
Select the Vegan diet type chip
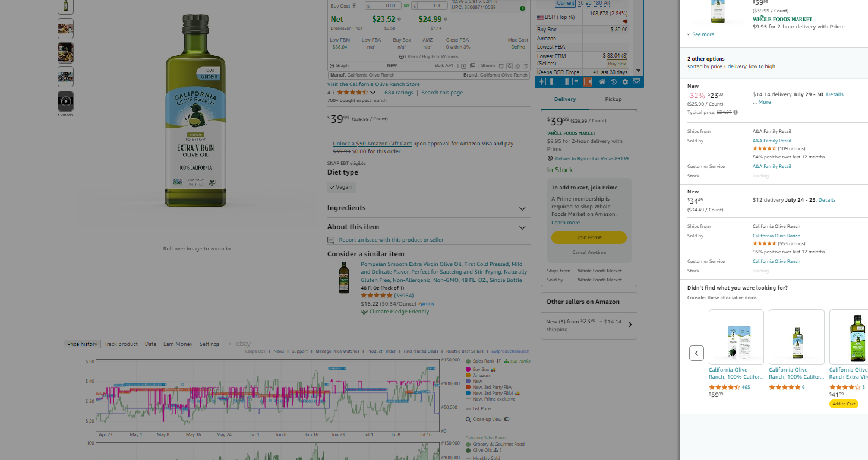(342, 187)
